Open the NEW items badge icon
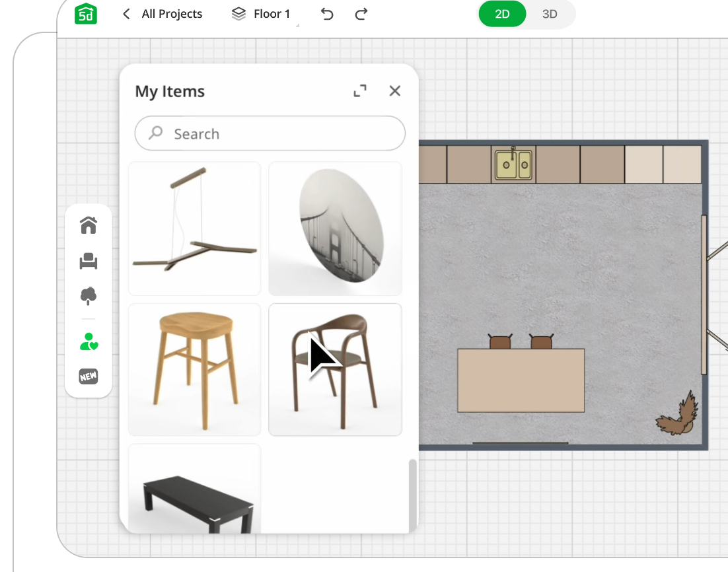This screenshot has width=728, height=572. click(89, 376)
